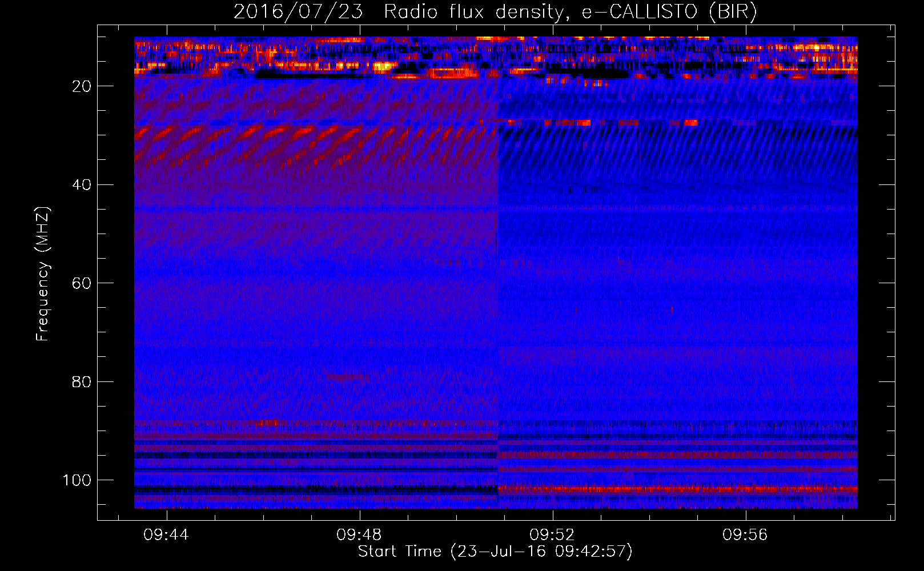Image resolution: width=924 pixels, height=571 pixels.
Task: Click the 'Start Time (23-Jul-16 09:42:57)' label
Action: coord(495,552)
